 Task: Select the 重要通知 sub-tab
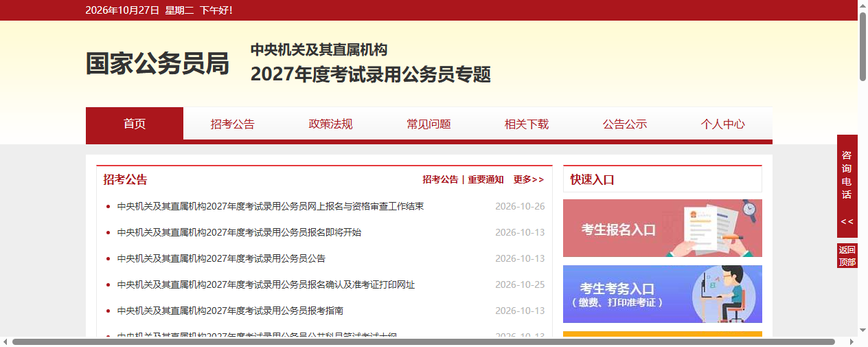coord(486,179)
